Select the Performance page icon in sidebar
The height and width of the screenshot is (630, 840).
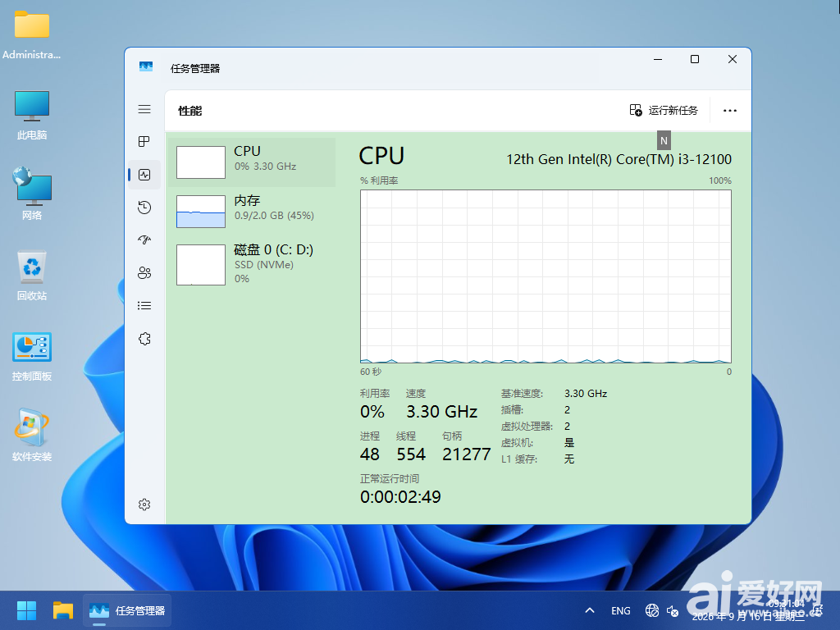click(144, 175)
